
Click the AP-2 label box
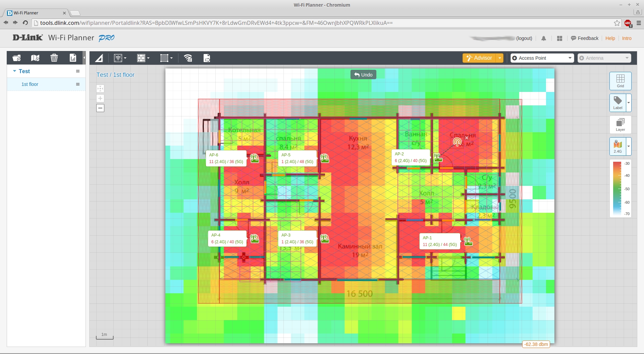[x=411, y=157]
